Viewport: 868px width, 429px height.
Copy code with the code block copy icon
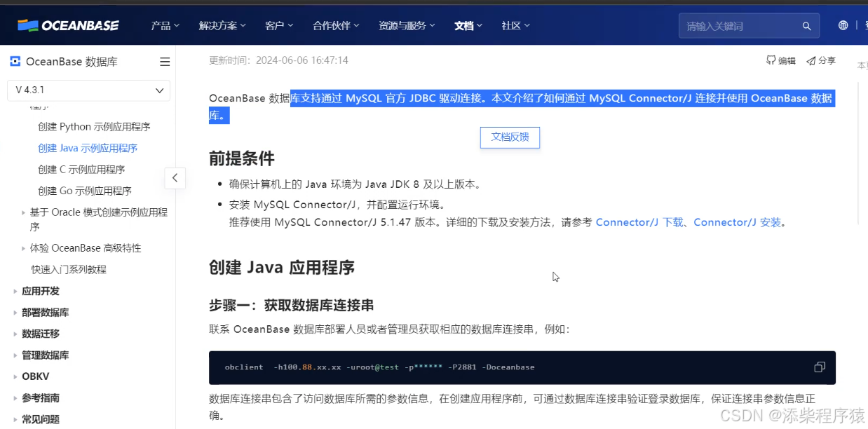(x=820, y=367)
